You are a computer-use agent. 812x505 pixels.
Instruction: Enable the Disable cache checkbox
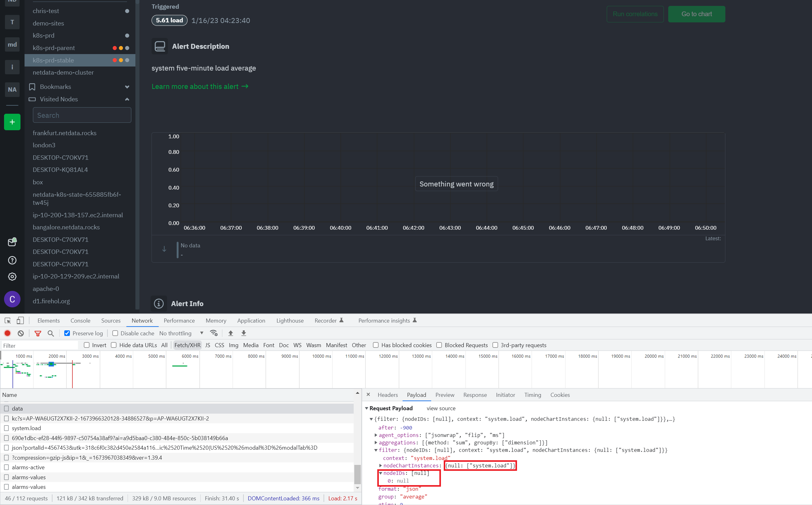pos(115,333)
